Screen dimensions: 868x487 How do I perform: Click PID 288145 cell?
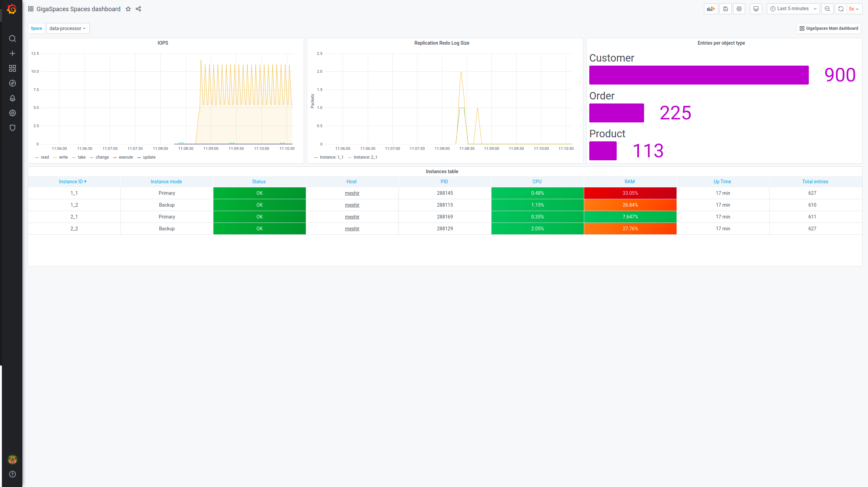pos(445,193)
